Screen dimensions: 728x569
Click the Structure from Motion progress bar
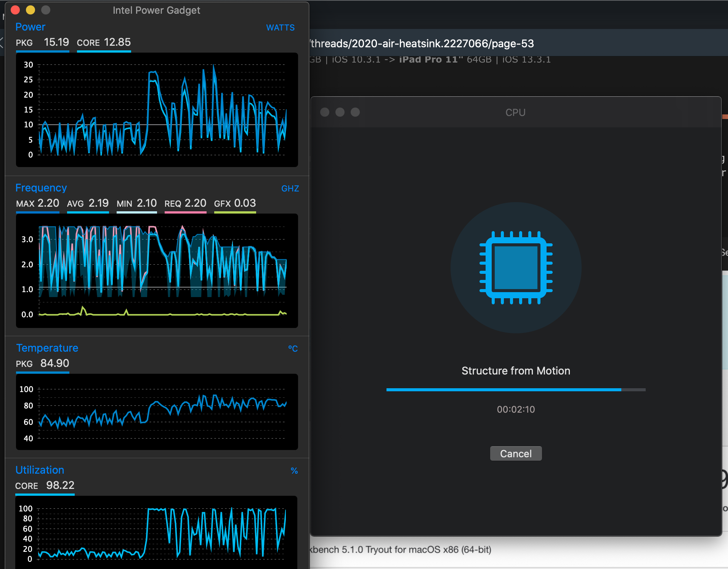click(x=516, y=390)
